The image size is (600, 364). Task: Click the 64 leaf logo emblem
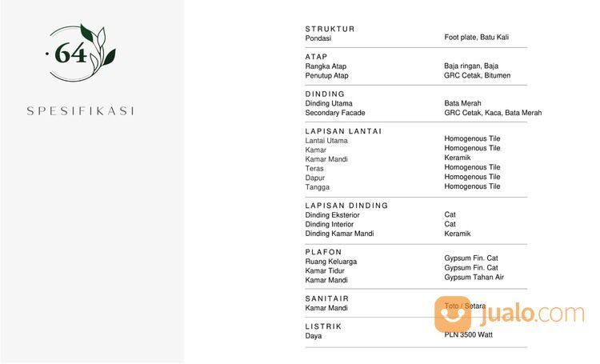[80, 54]
